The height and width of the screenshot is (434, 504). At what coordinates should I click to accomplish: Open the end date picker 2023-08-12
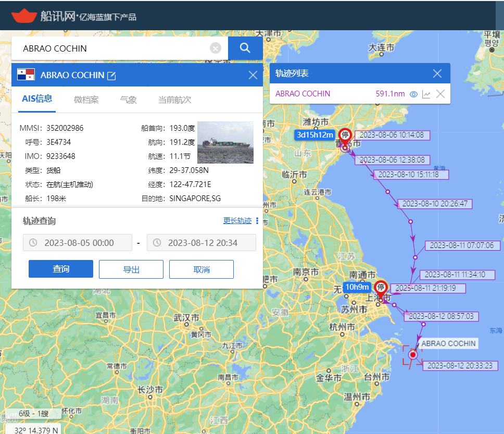click(201, 243)
